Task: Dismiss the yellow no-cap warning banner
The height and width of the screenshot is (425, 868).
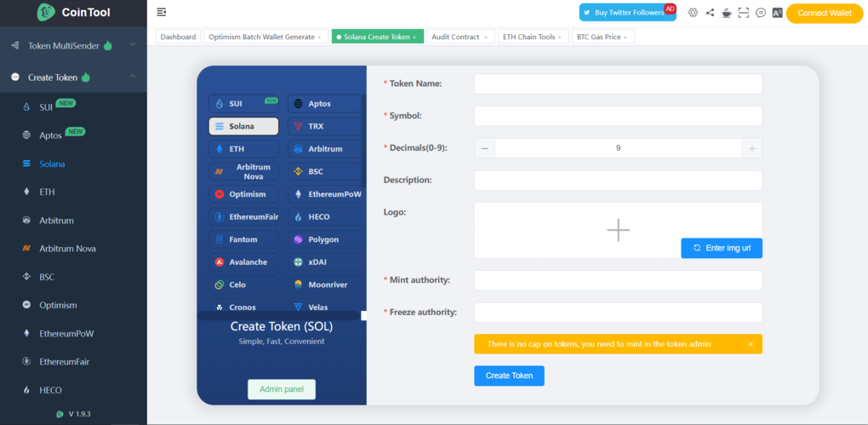Action: [751, 344]
